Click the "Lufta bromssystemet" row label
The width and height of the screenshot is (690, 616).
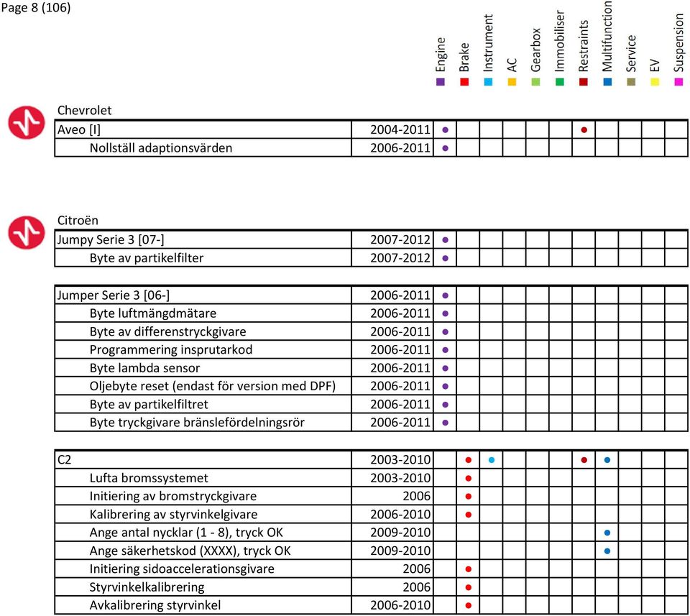tap(149, 478)
